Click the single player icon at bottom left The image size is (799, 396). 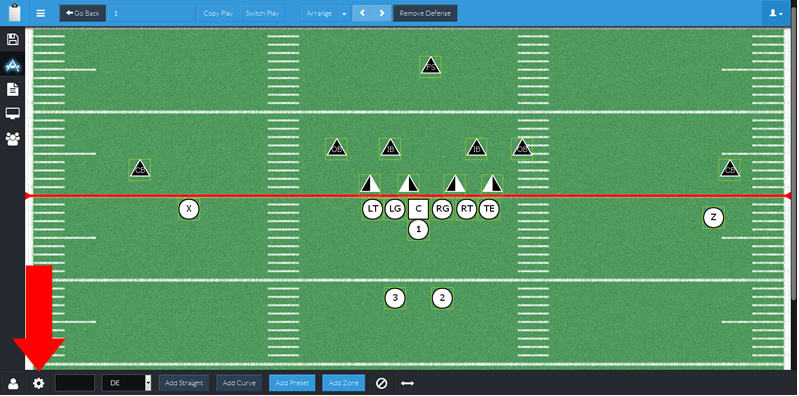[13, 383]
